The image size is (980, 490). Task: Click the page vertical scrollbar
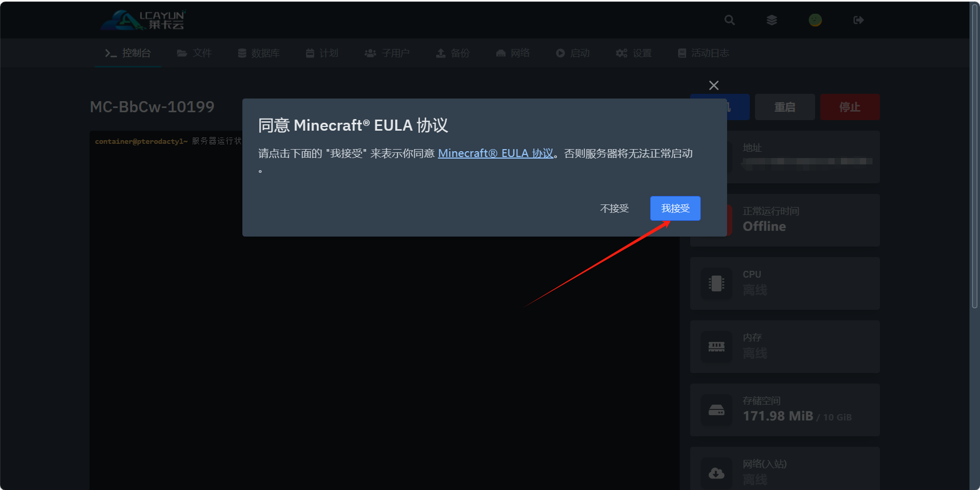click(x=975, y=155)
